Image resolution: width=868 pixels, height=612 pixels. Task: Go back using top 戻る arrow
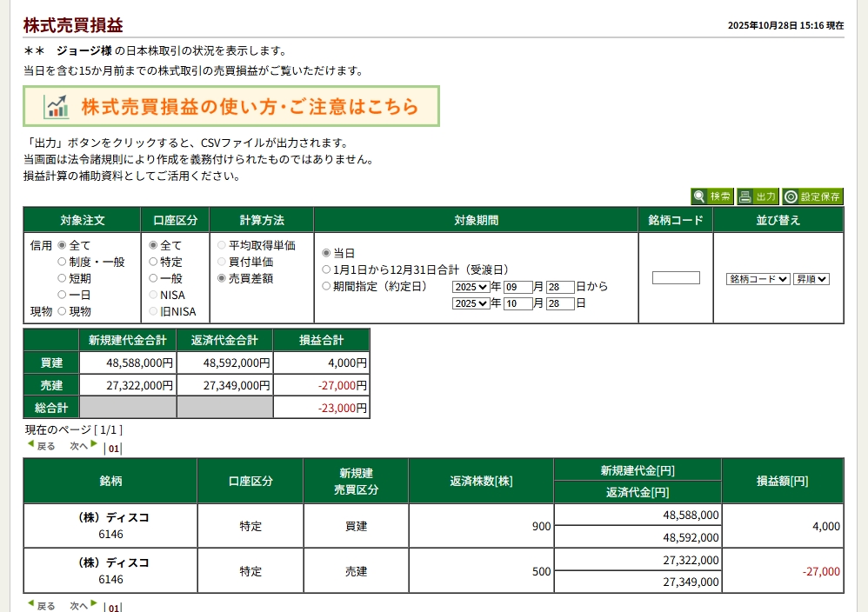coord(41,446)
